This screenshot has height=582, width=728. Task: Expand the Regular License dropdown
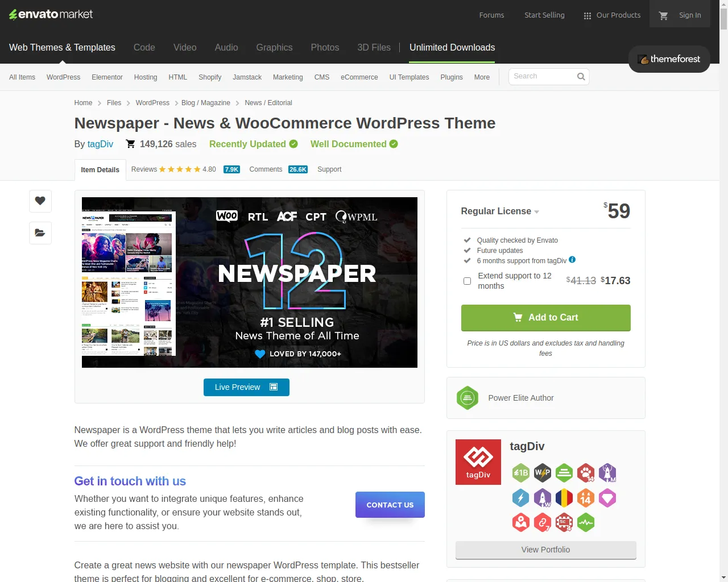pos(500,211)
